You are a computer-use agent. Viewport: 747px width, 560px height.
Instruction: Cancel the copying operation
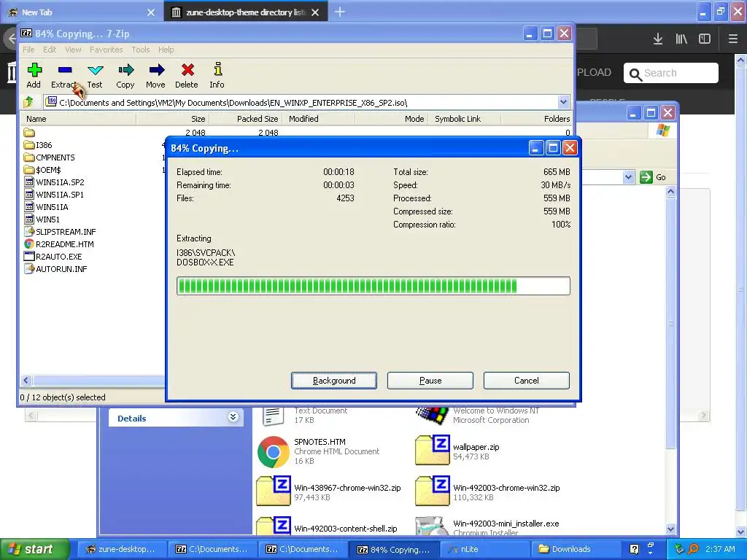tap(527, 381)
